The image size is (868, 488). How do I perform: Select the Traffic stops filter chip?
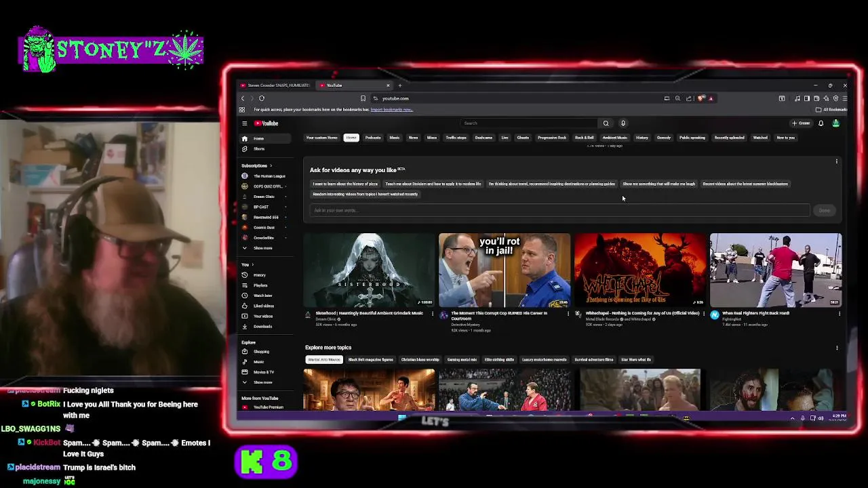[x=456, y=138]
